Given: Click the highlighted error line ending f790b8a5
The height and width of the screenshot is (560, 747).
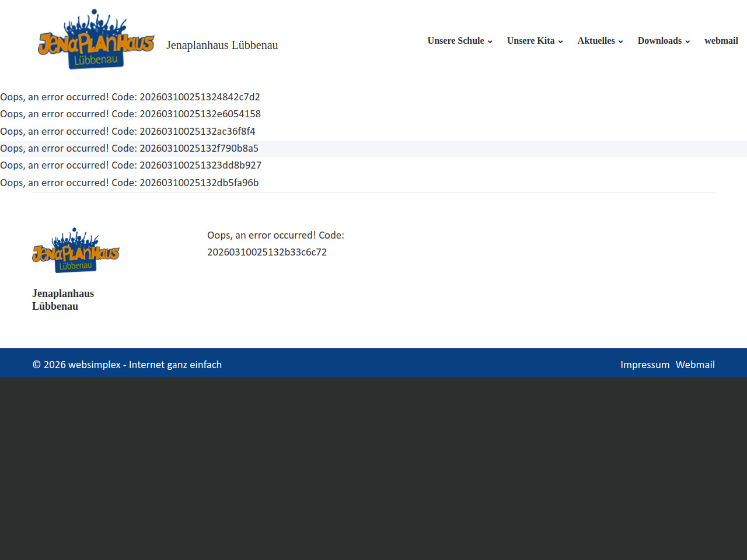Looking at the screenshot, I should tap(130, 149).
